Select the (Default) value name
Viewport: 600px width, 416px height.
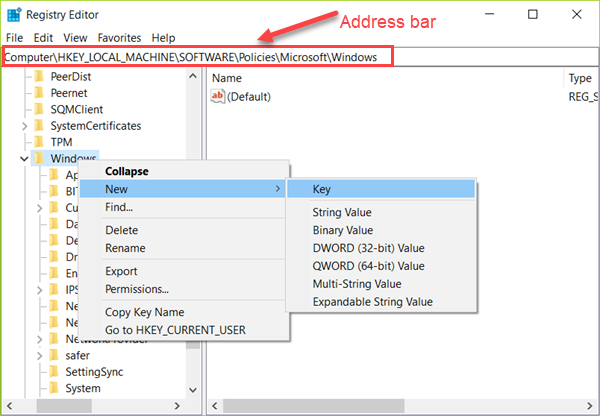pos(249,96)
